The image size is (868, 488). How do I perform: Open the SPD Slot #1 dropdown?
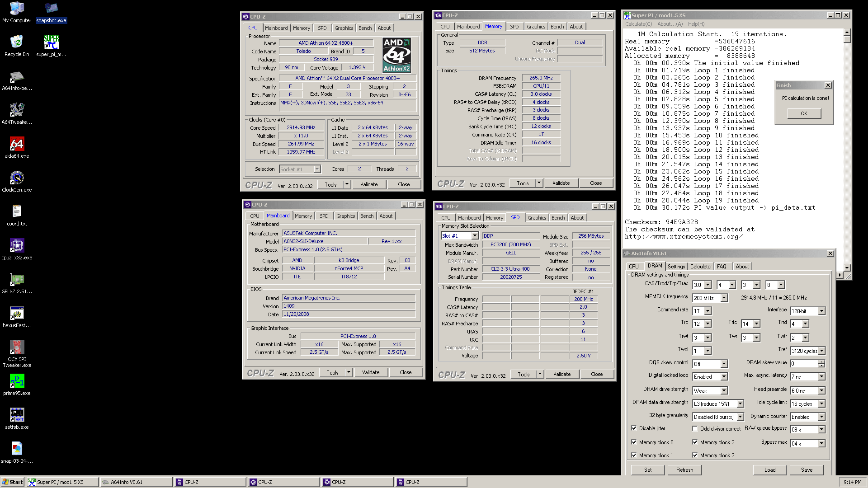475,236
